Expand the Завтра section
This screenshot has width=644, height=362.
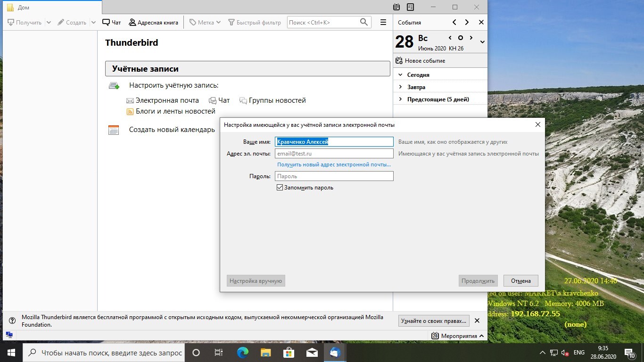tap(400, 87)
